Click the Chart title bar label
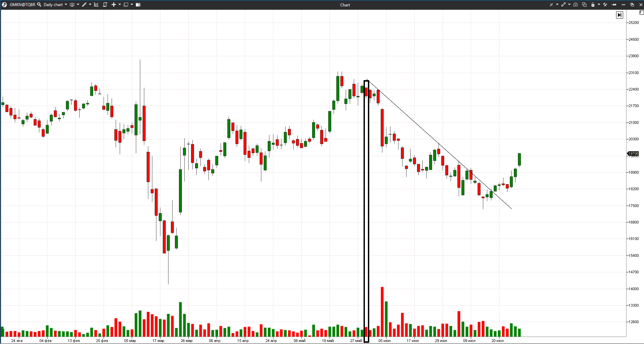 [x=345, y=5]
